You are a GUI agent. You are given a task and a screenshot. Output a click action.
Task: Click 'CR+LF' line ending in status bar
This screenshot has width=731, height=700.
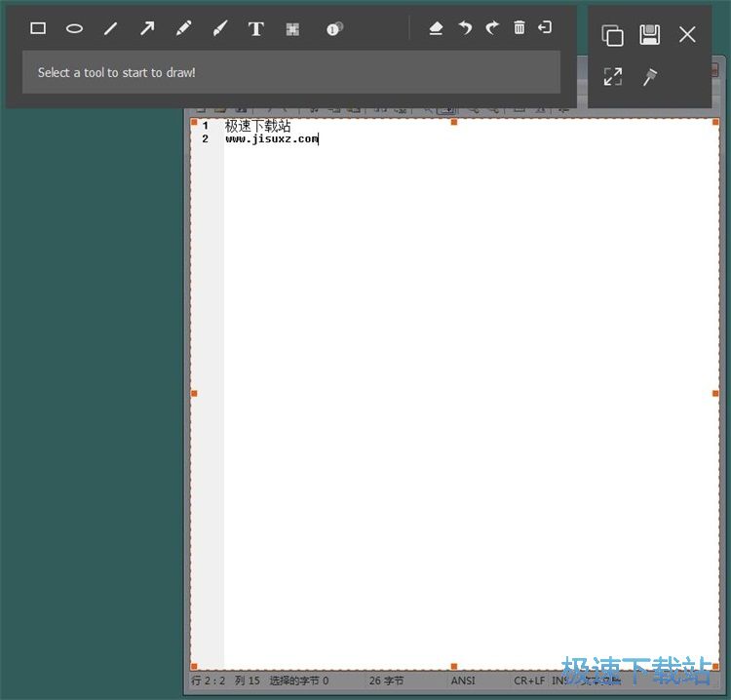[x=529, y=681]
